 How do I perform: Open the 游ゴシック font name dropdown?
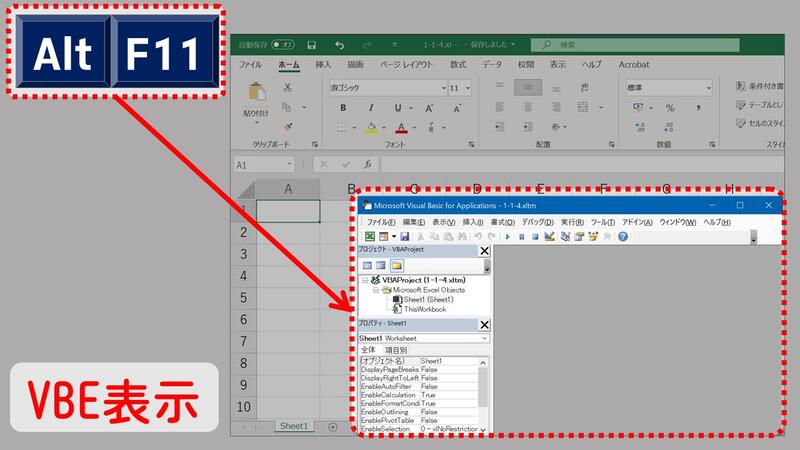click(443, 88)
